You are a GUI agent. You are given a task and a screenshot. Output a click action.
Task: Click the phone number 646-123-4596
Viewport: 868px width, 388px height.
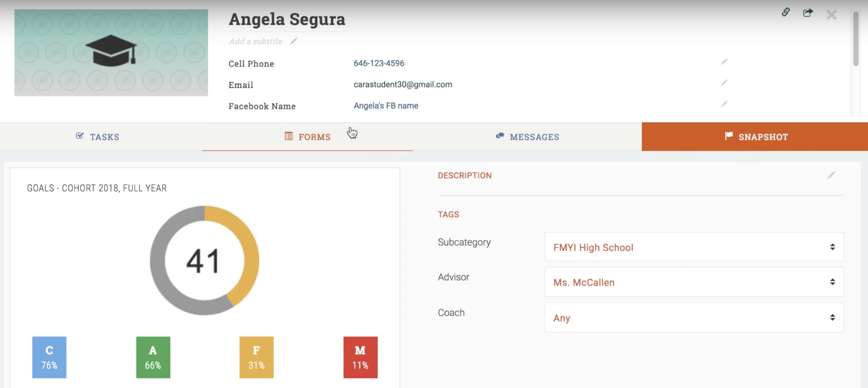click(379, 63)
